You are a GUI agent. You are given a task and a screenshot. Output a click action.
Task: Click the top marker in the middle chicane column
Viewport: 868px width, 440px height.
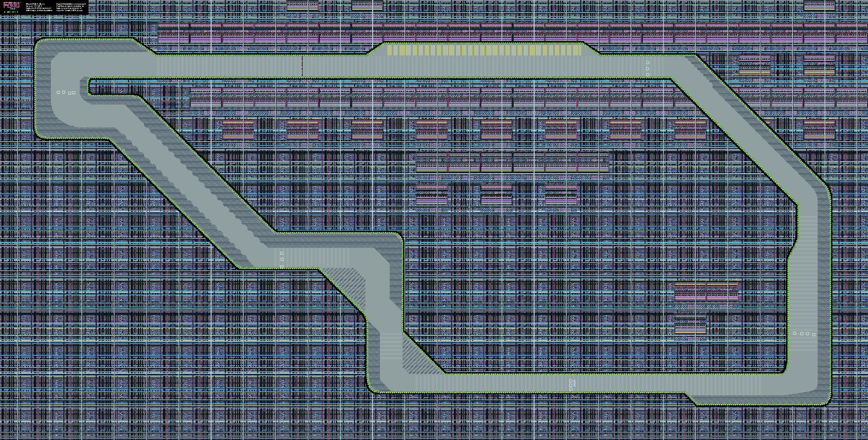[x=282, y=253]
